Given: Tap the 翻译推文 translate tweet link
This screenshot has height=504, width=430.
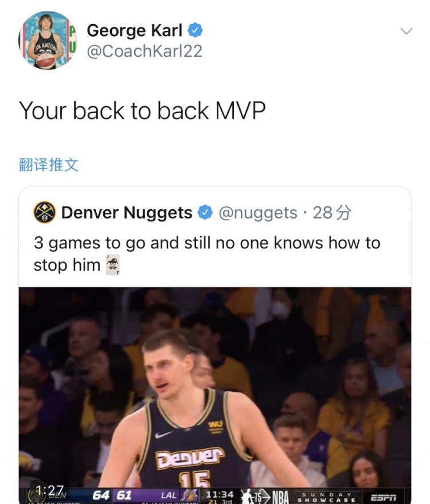Looking at the screenshot, I should (x=49, y=165).
